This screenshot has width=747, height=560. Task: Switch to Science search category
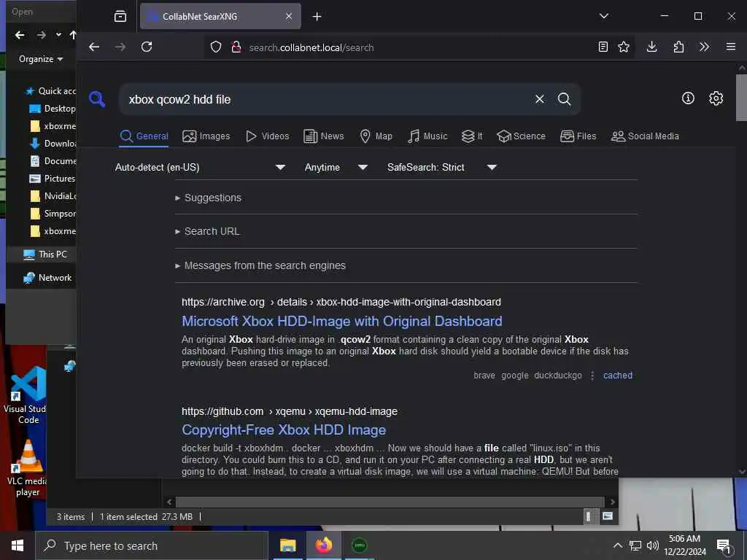point(521,136)
